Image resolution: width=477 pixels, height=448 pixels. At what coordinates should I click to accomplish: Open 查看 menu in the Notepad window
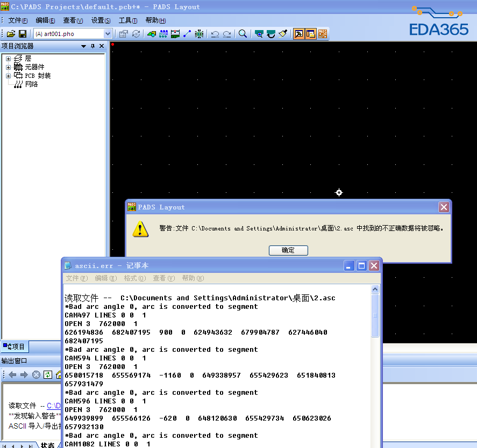[x=164, y=278]
